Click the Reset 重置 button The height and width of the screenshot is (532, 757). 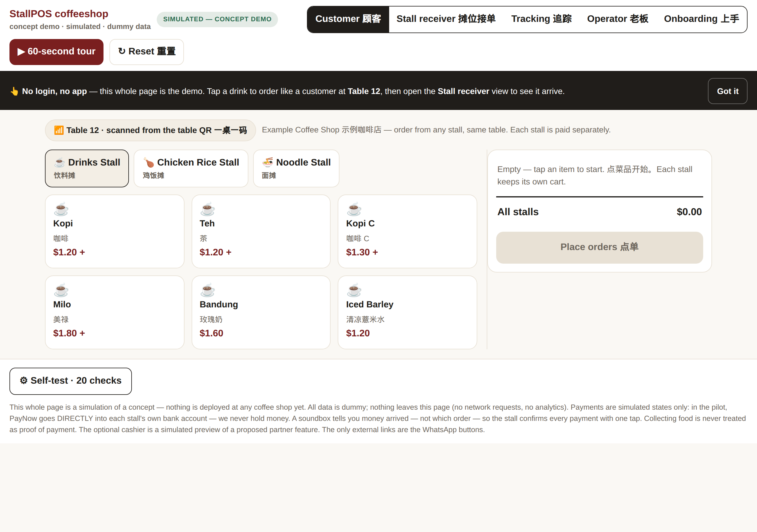147,52
